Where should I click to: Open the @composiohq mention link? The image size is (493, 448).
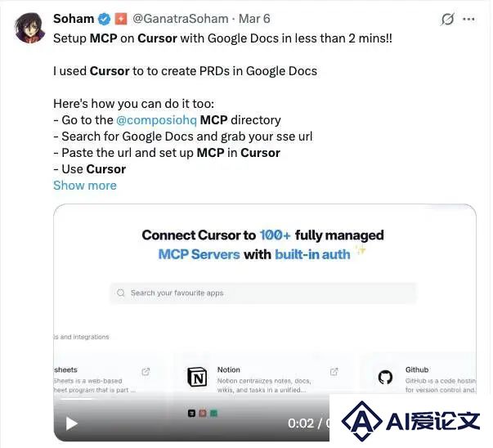pos(157,120)
